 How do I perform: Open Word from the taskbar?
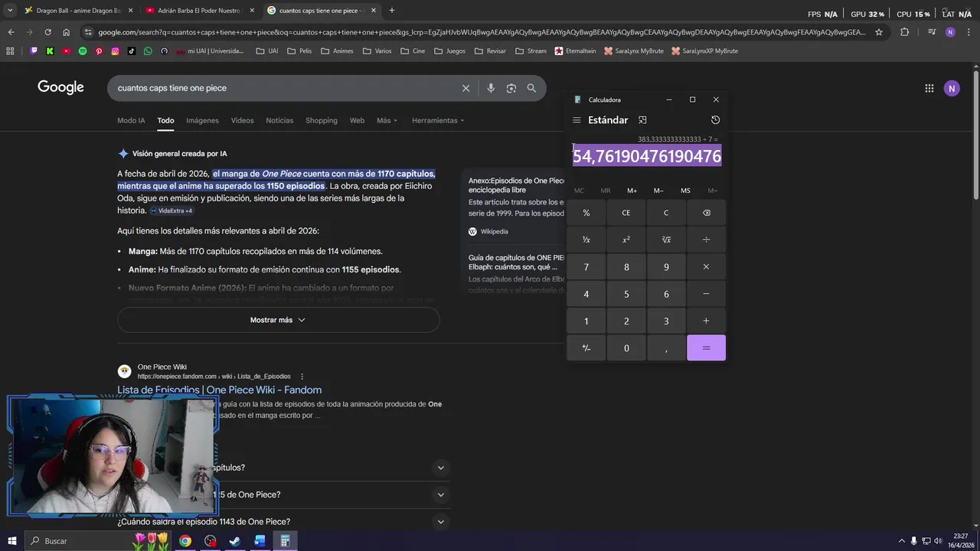click(x=260, y=541)
